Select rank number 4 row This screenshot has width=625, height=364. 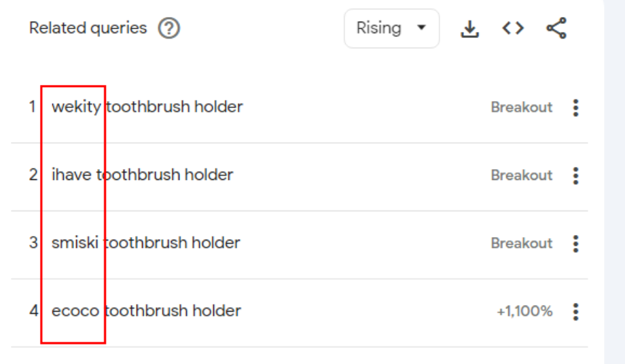(x=300, y=312)
